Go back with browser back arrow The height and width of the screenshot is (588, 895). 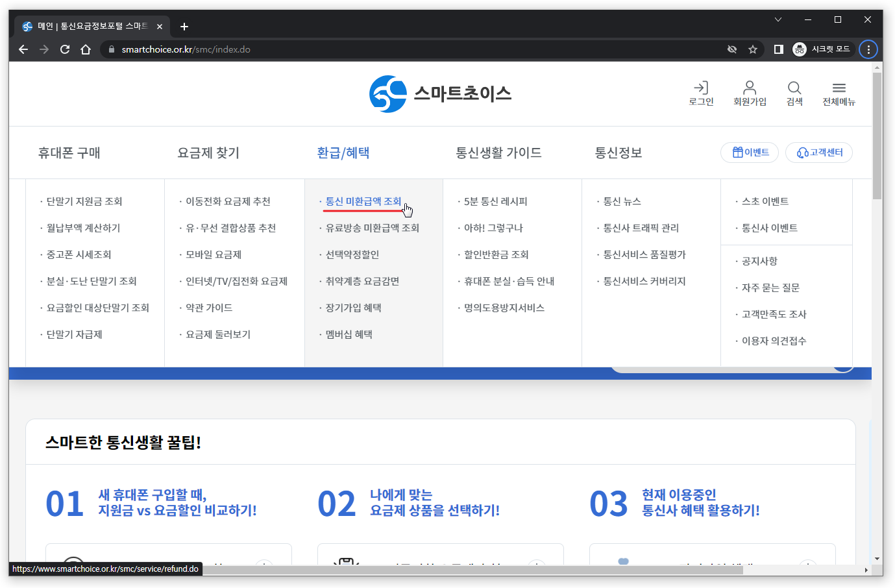[x=23, y=49]
